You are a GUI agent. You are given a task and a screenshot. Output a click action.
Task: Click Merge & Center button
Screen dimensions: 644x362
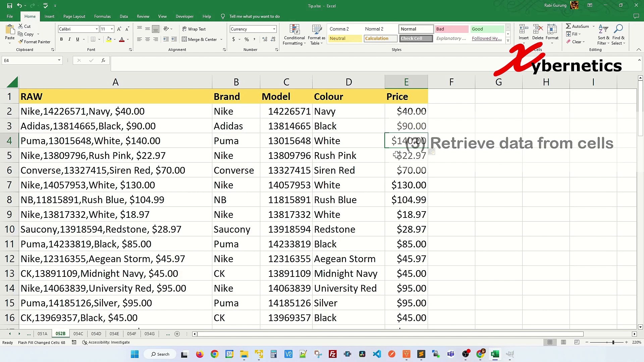[x=200, y=40]
